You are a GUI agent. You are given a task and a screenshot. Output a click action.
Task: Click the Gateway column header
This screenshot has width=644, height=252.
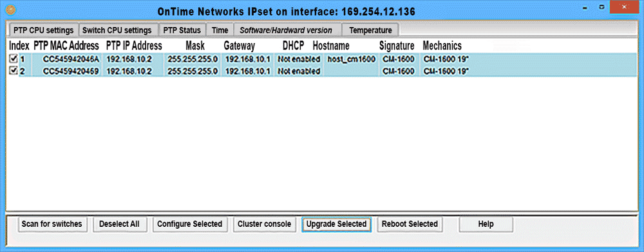point(240,45)
